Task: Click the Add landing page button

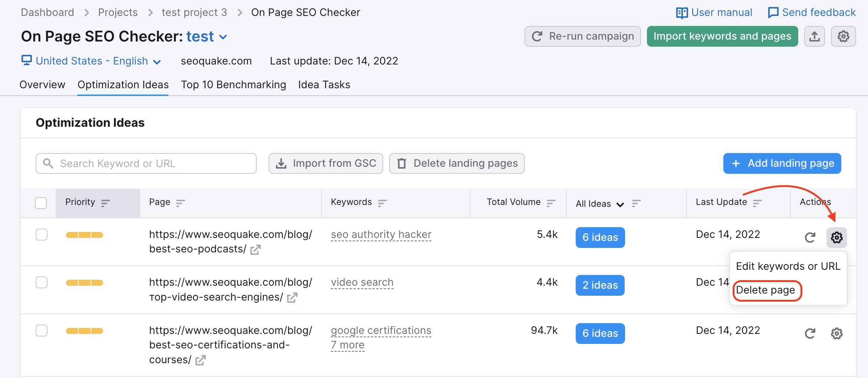Action: tap(782, 163)
